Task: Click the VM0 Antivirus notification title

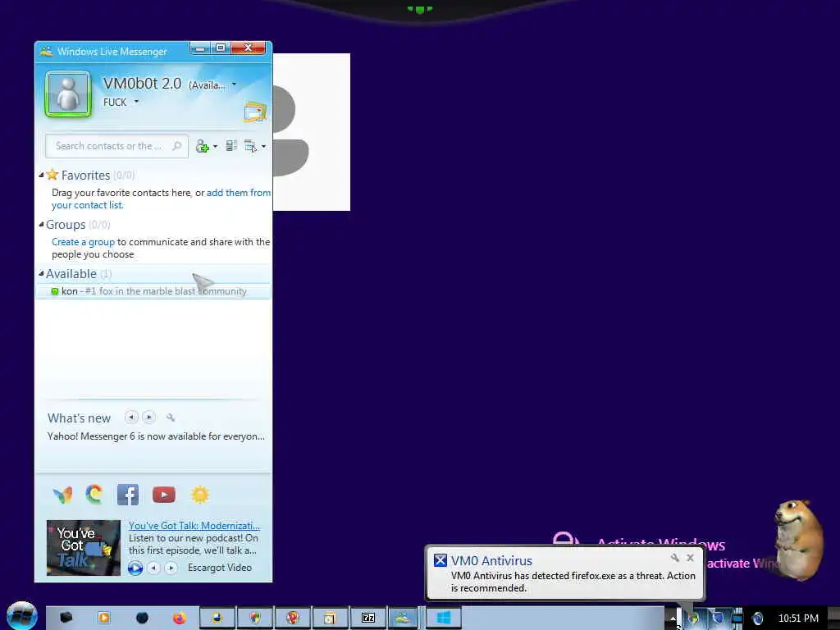Action: [x=491, y=560]
